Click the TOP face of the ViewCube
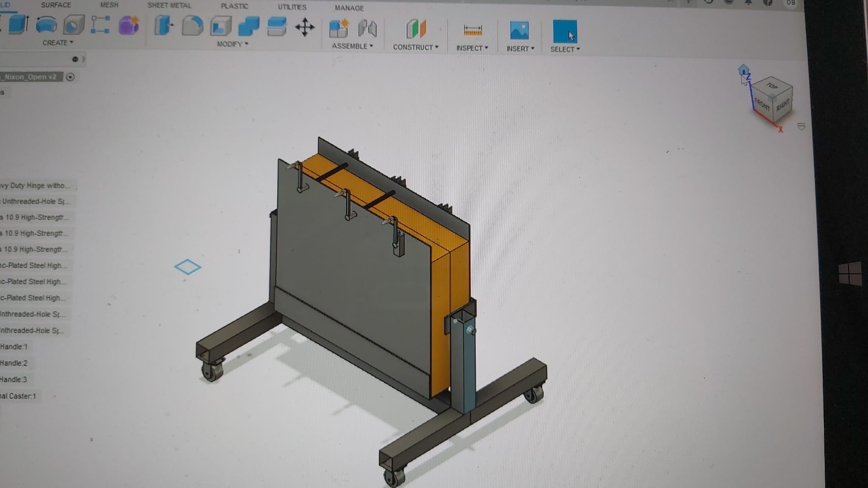 pos(772,86)
